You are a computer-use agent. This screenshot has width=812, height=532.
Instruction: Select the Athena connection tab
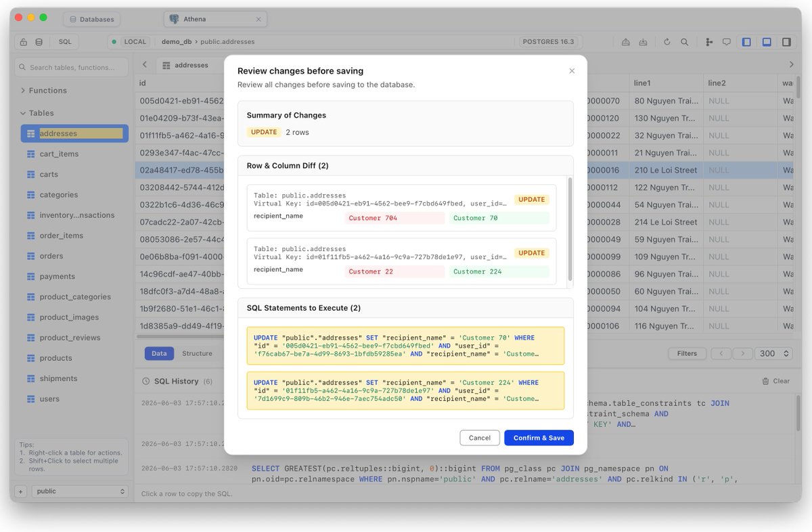point(215,20)
